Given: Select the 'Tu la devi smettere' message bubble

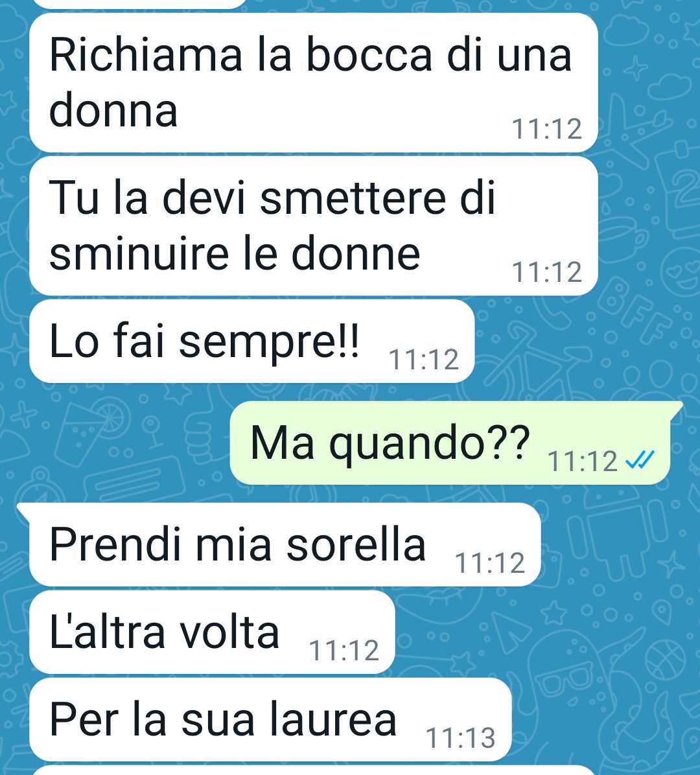Looking at the screenshot, I should pos(314,226).
